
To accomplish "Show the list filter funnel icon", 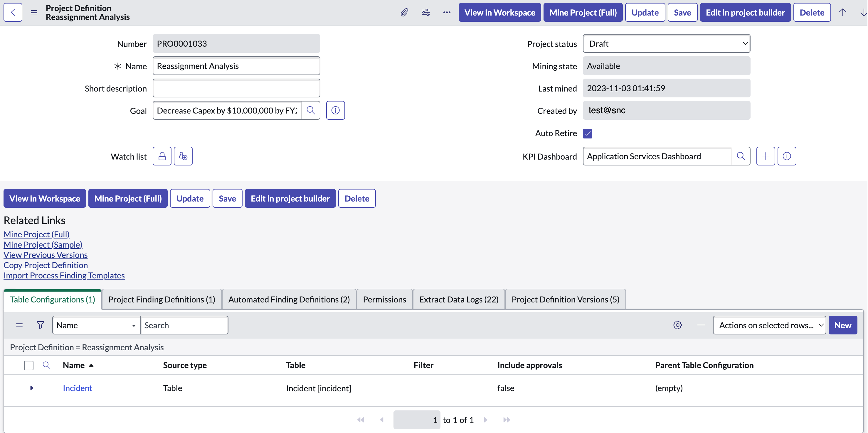I will click(x=41, y=325).
